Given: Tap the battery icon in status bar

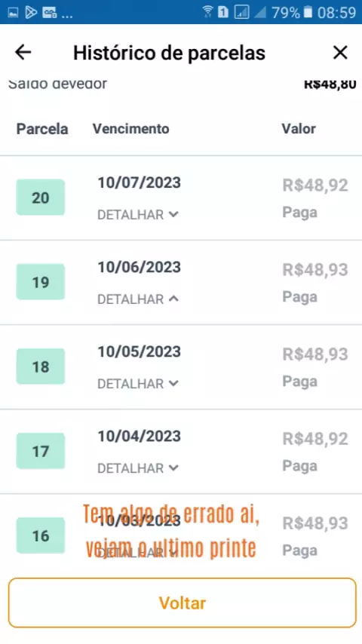Looking at the screenshot, I should [x=308, y=12].
